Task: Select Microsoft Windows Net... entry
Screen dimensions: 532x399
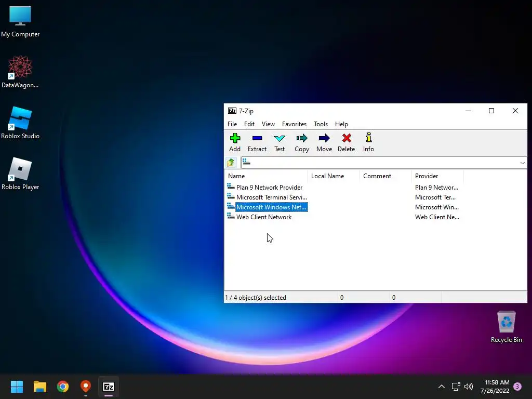Action: point(271,207)
